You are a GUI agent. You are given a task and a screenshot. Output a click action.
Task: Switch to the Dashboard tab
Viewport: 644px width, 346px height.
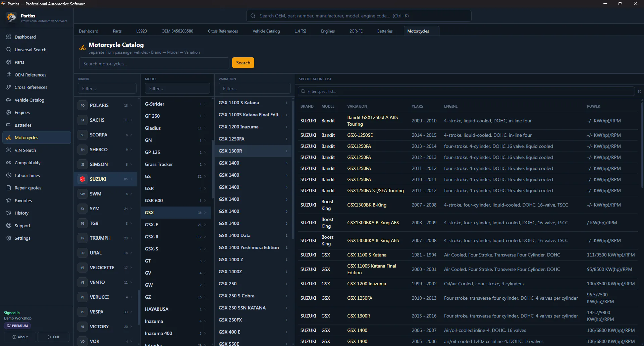[x=89, y=31]
